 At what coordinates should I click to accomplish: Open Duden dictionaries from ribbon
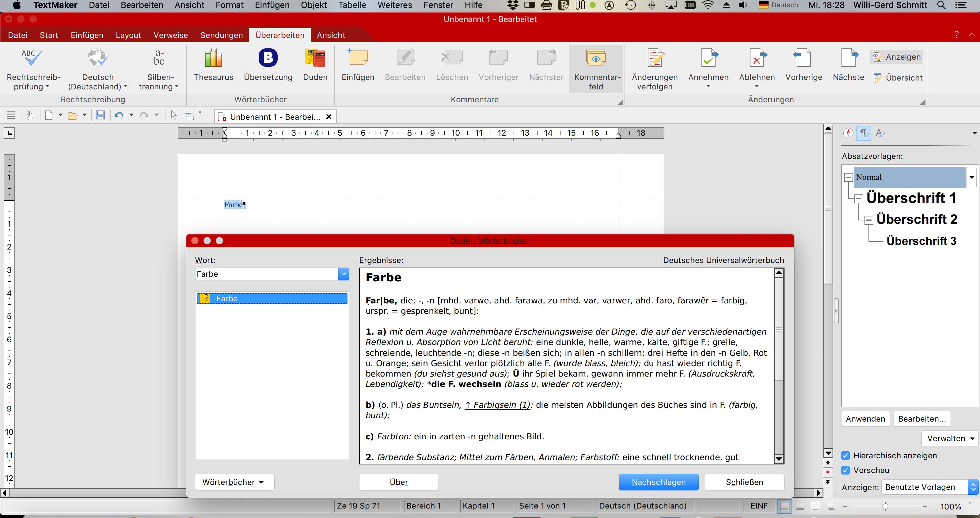click(315, 65)
